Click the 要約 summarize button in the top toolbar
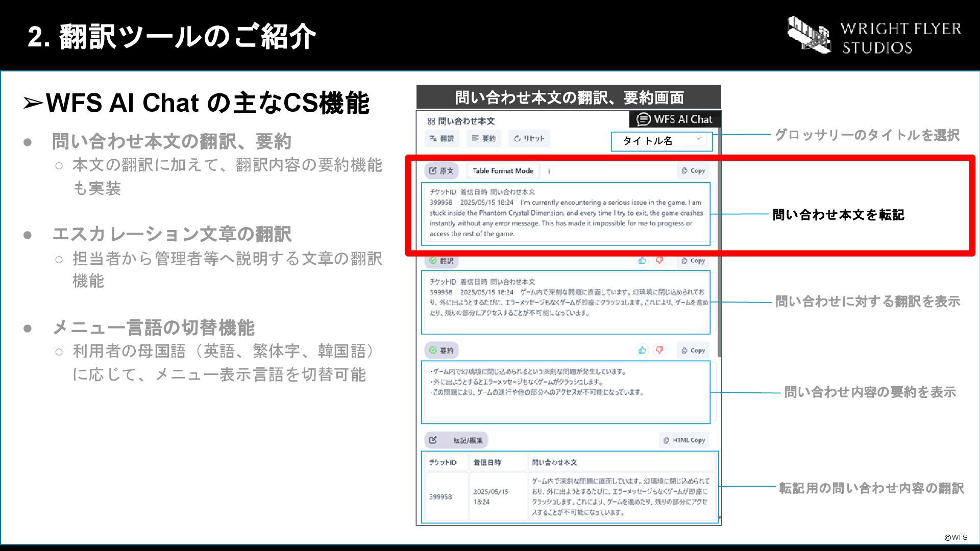Screen dimensions: 980x551 (x=484, y=138)
